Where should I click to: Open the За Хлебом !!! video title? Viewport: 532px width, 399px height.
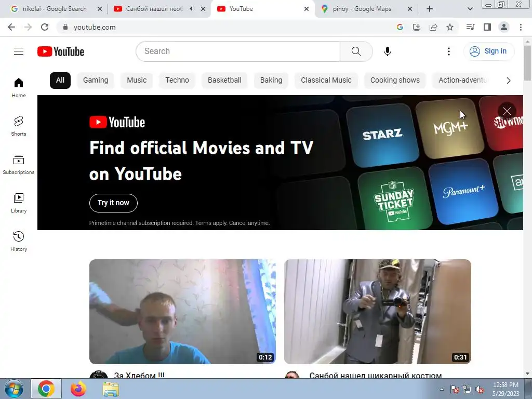(139, 375)
